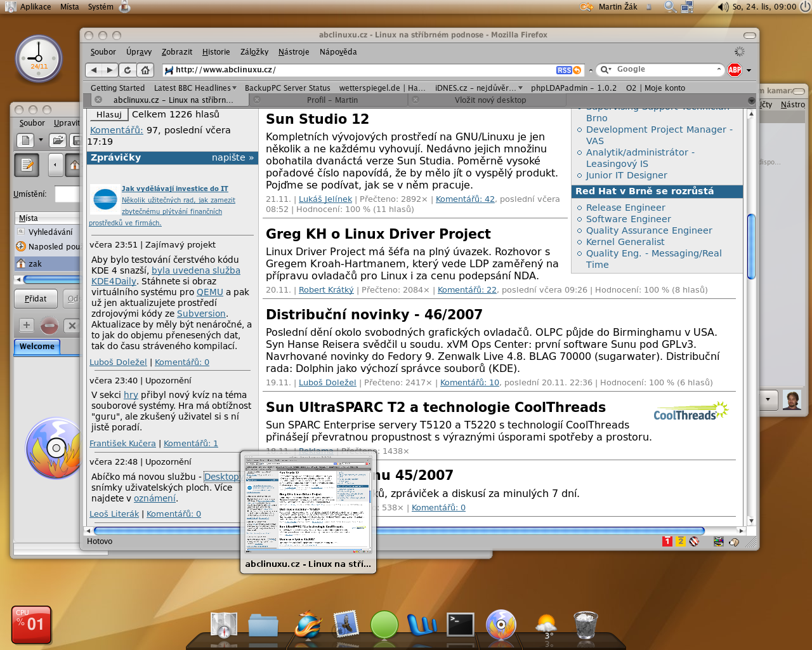The width and height of the screenshot is (812, 650).
Task: Switch to the Vložit nový desktop tab
Action: [x=490, y=100]
